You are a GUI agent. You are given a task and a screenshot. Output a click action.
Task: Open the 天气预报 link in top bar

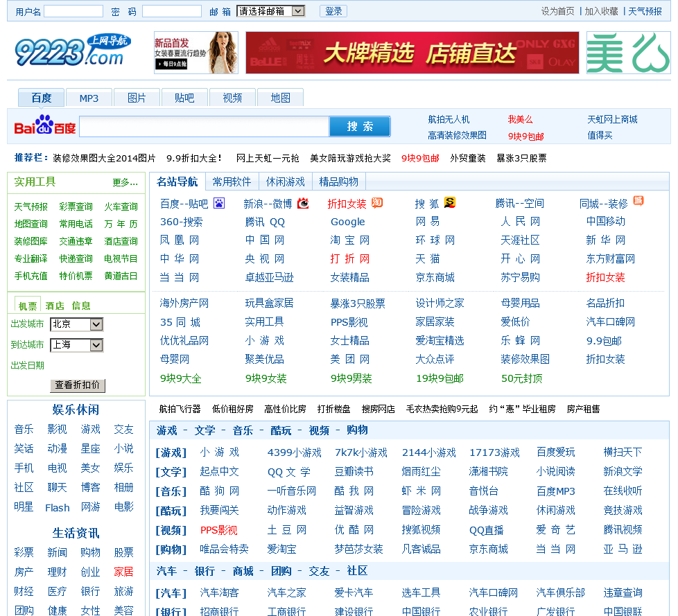(x=645, y=11)
